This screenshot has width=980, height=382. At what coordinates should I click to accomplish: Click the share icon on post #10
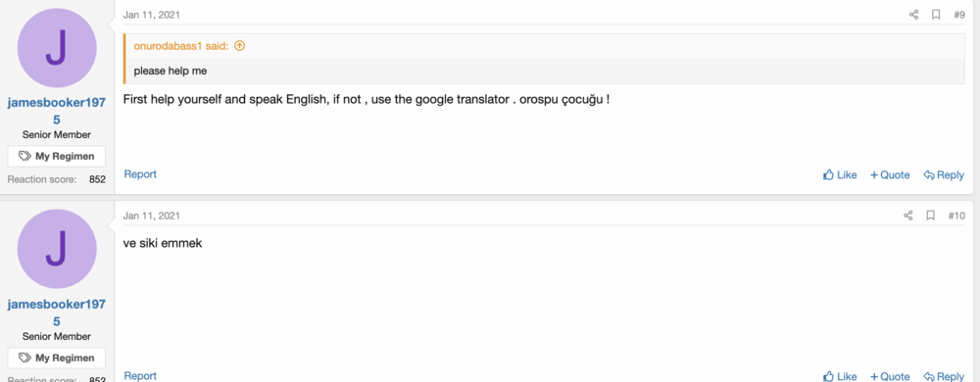[908, 215]
